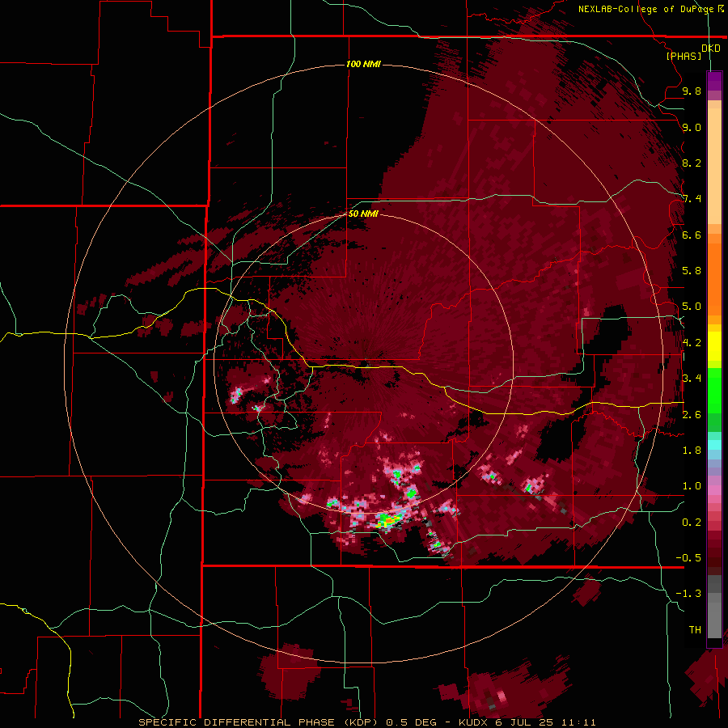Viewport: 728px width, 728px height.
Task: Click the yellow-orange highest KDP storm core
Action: click(388, 522)
